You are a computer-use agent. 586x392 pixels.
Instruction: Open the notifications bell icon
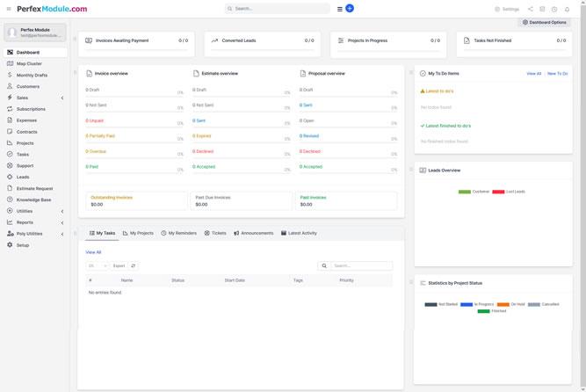click(x=567, y=9)
